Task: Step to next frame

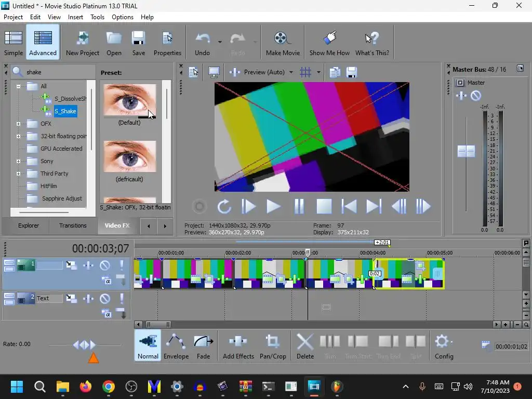Action: 423,206
